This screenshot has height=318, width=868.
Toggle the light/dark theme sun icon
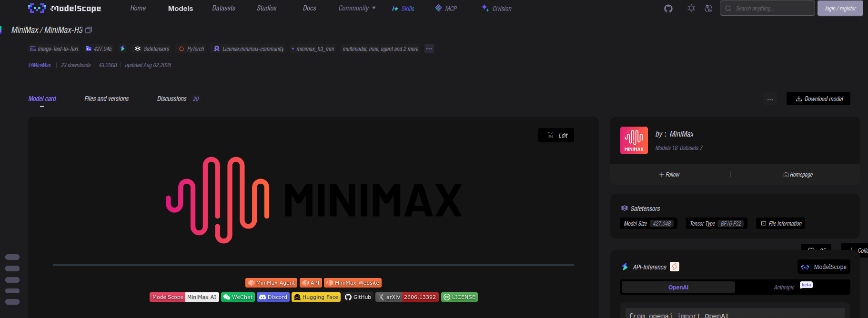691,9
